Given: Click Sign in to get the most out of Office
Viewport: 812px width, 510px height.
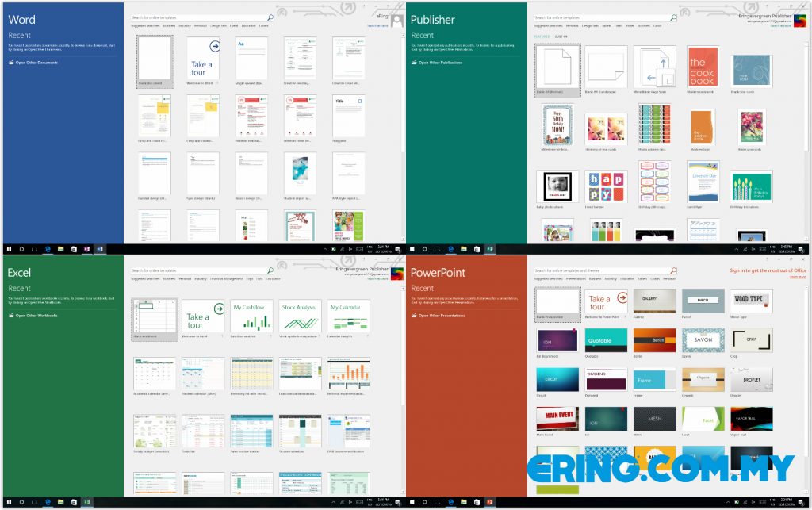Looking at the screenshot, I should [x=768, y=270].
